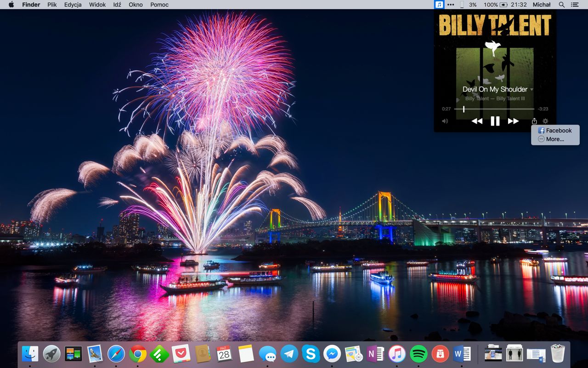Launch OneNote from the Dock
Image resolution: width=588 pixels, height=368 pixels.
pyautogui.click(x=375, y=354)
